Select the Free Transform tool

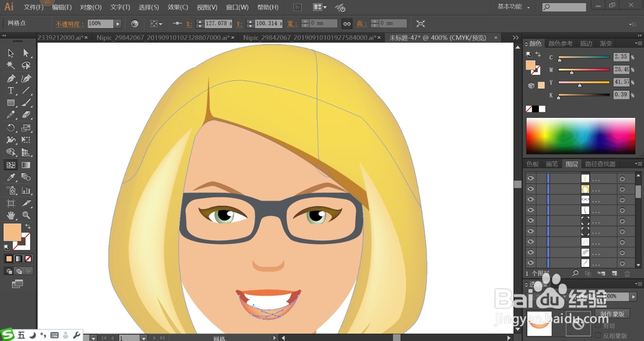pyautogui.click(x=26, y=141)
